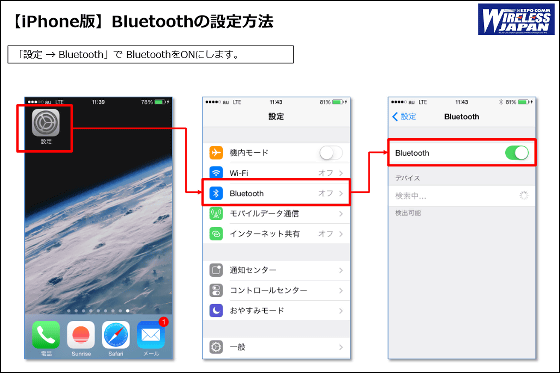Select the 一般 label

click(x=237, y=347)
